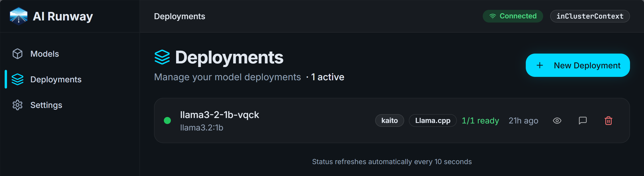Toggle the green status dot on llama3-2-1b-vqck
Screen dimensions: 644x176
[167, 121]
